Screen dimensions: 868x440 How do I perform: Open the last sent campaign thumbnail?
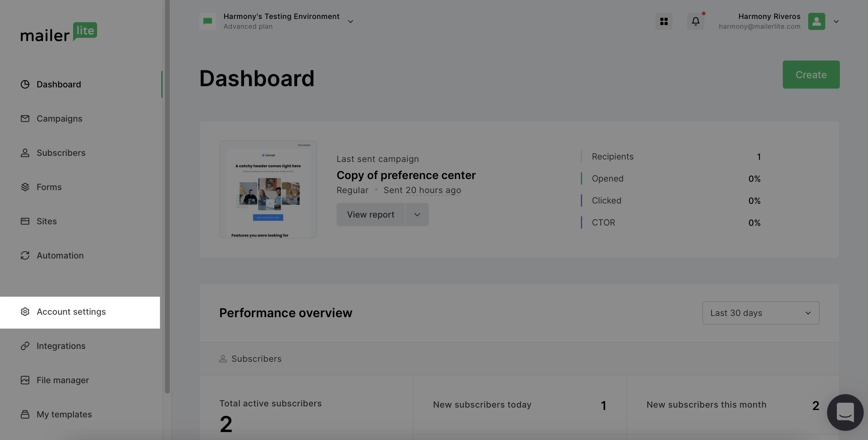pos(268,189)
